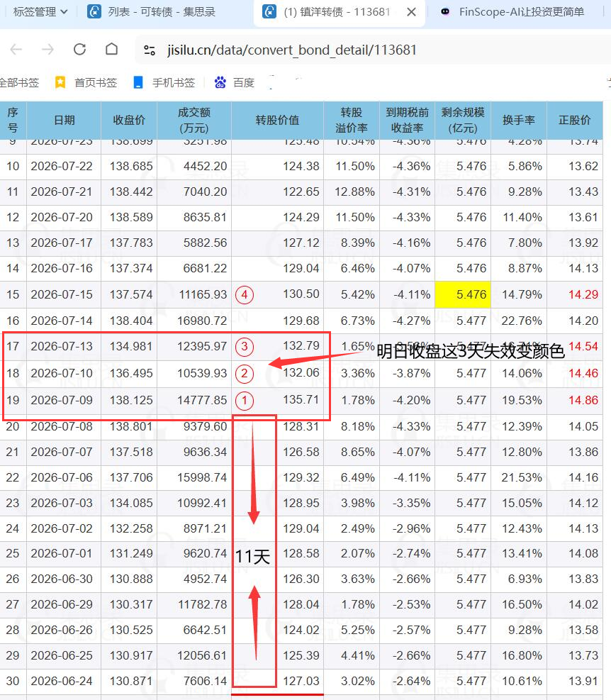Click turnover rate 5.86%
Image resolution: width=611 pixels, height=700 pixels.
(x=525, y=167)
